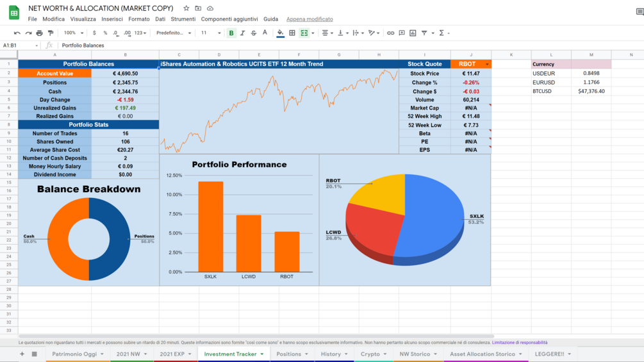Image resolution: width=644 pixels, height=362 pixels.
Task: Open the RBOT ticker dropdown in cell J1
Action: [487, 64]
